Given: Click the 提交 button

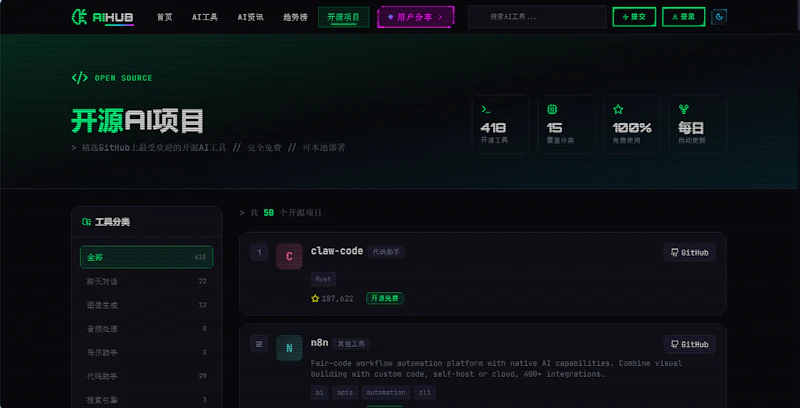Looking at the screenshot, I should coord(634,17).
